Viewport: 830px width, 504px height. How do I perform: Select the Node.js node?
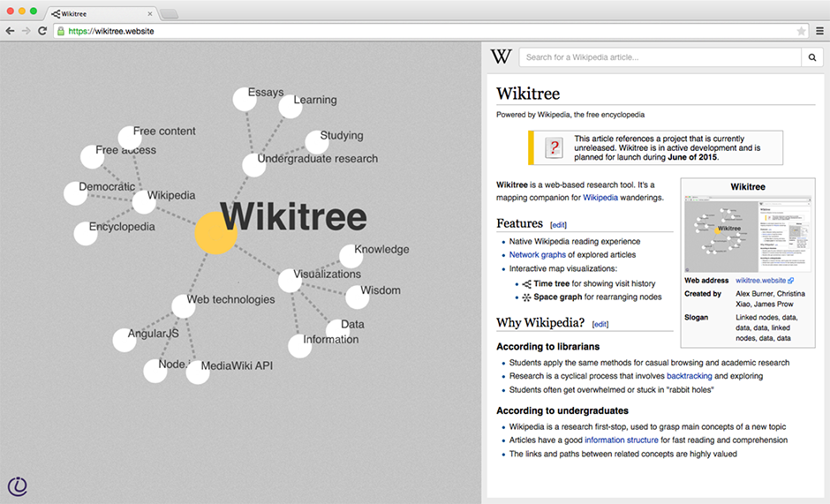point(155,371)
